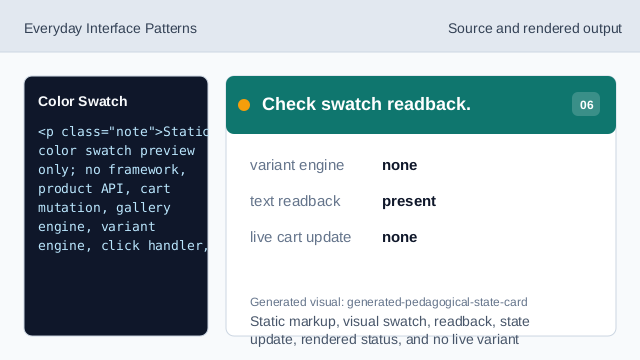Viewport: 640px width, 360px height.
Task: Click 'engine, click handler,' code line
Action: pyautogui.click(x=123, y=246)
